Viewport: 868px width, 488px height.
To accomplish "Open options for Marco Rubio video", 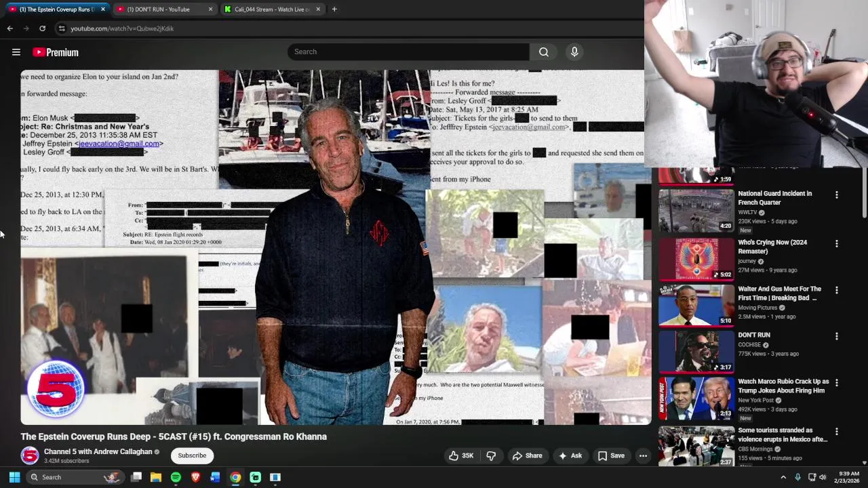I will pos(837,383).
